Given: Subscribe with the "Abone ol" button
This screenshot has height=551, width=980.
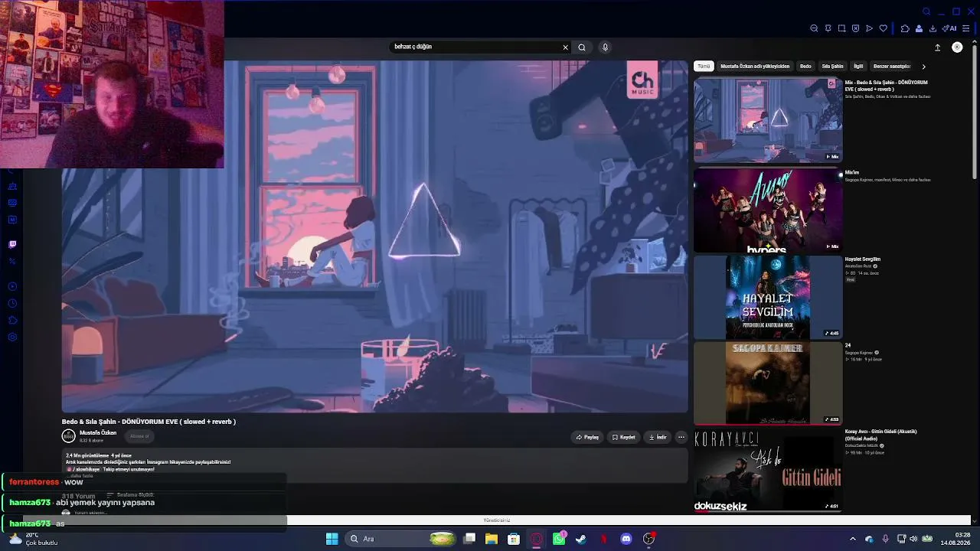Looking at the screenshot, I should pos(139,436).
